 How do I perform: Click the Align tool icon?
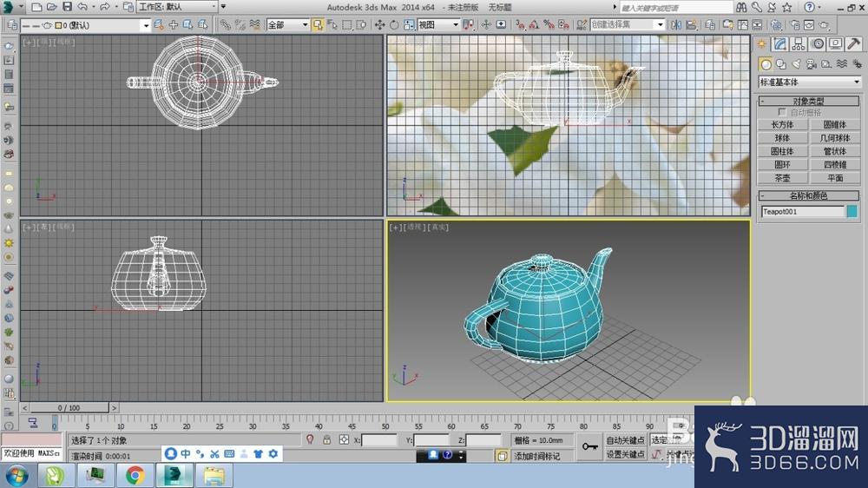coord(691,25)
